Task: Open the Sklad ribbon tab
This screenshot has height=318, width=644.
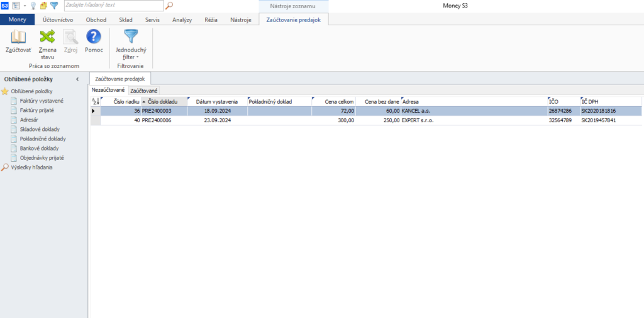Action: point(126,20)
